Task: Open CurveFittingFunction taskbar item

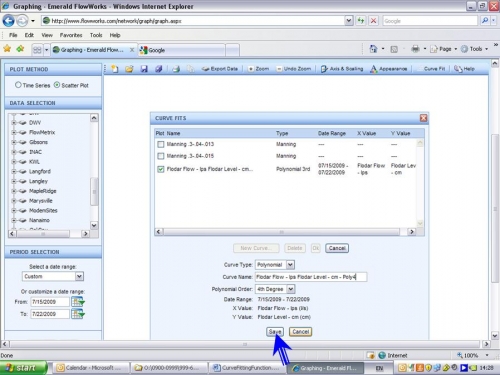Action: pos(248,368)
